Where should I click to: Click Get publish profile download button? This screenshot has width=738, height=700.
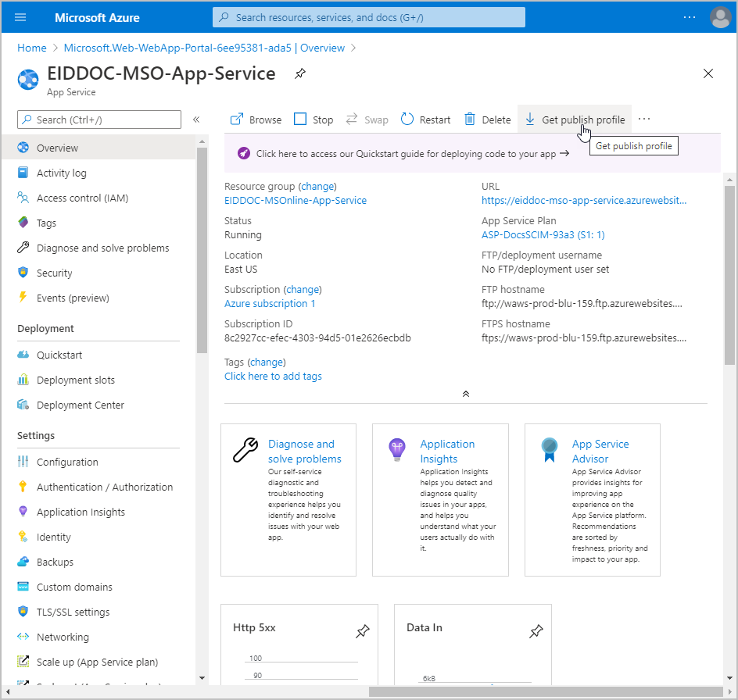coord(575,120)
